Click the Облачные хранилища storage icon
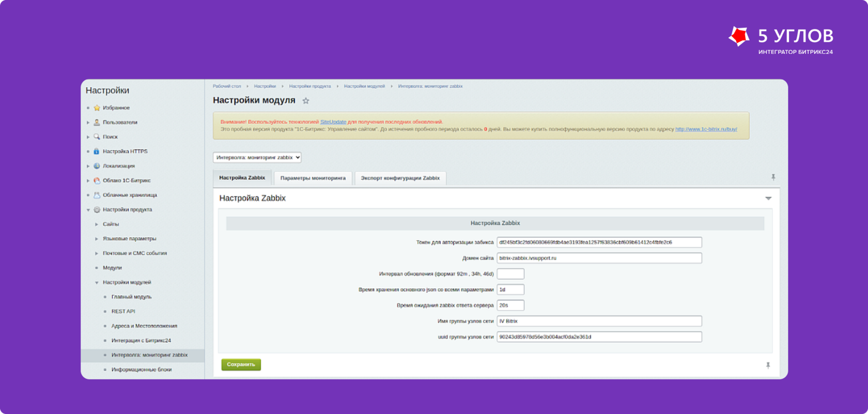868x414 pixels. point(97,195)
